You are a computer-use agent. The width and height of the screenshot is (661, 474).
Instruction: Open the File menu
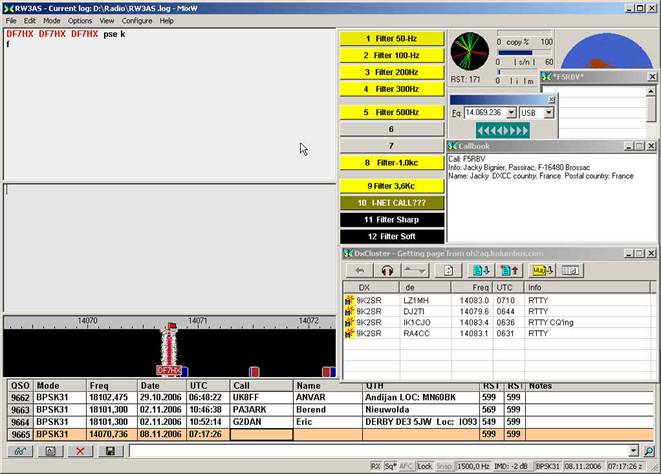tap(11, 21)
